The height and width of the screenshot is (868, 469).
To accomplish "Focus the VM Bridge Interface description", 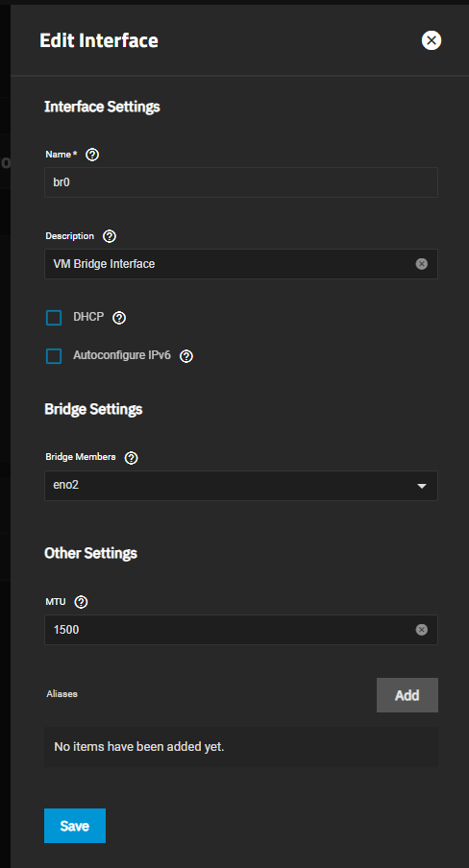I will (x=241, y=264).
